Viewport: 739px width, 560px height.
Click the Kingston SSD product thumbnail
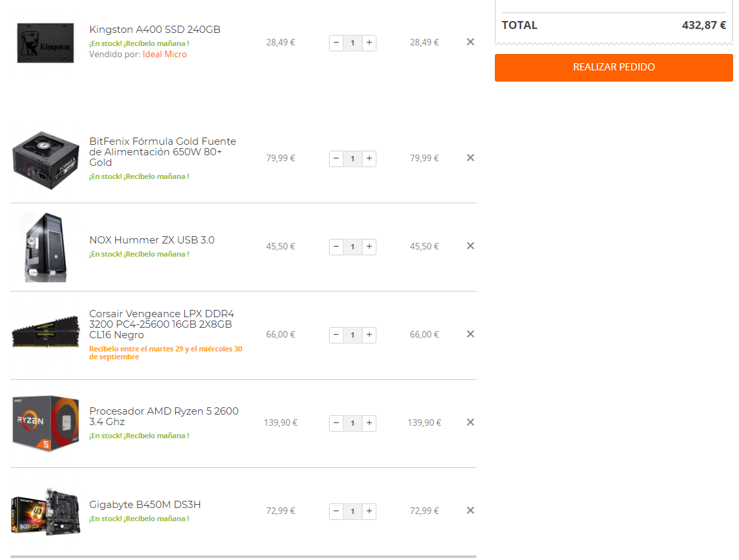point(45,43)
